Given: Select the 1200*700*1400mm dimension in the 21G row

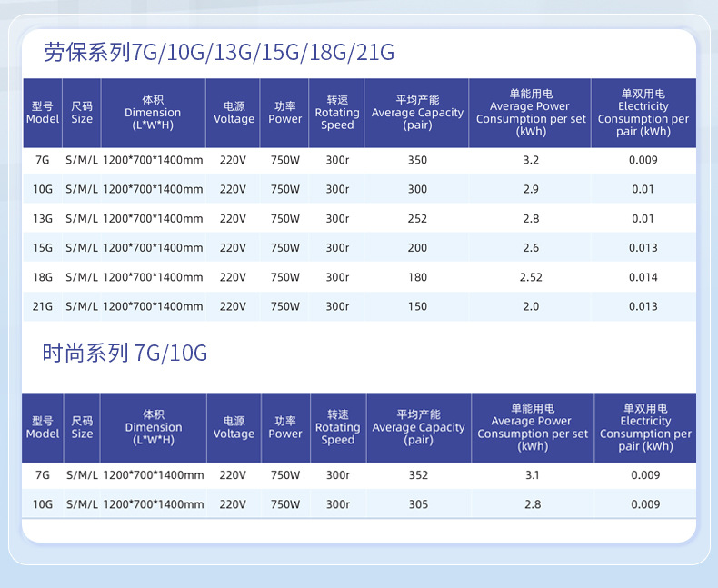Looking at the screenshot, I should pyautogui.click(x=153, y=307).
